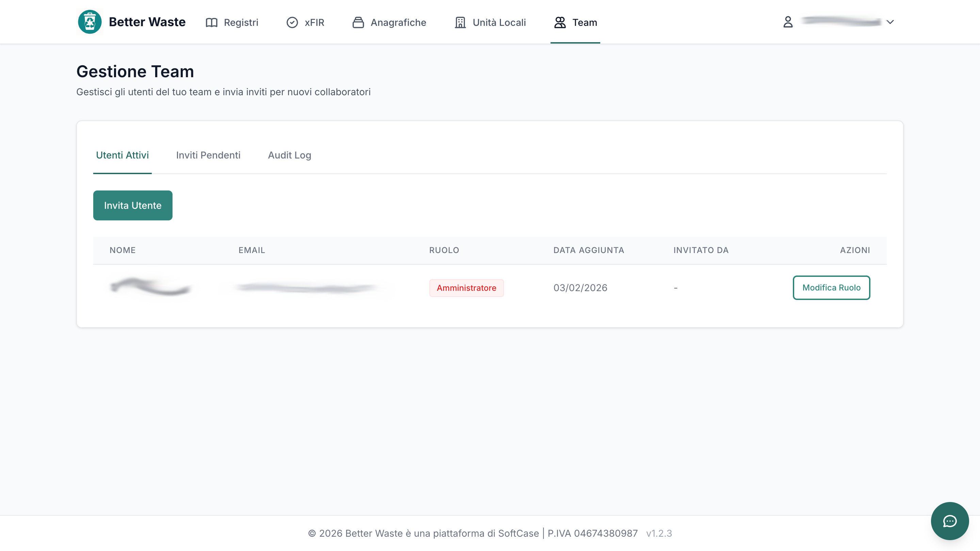Click the user profile avatar icon
This screenshot has height=551, width=980.
788,22
